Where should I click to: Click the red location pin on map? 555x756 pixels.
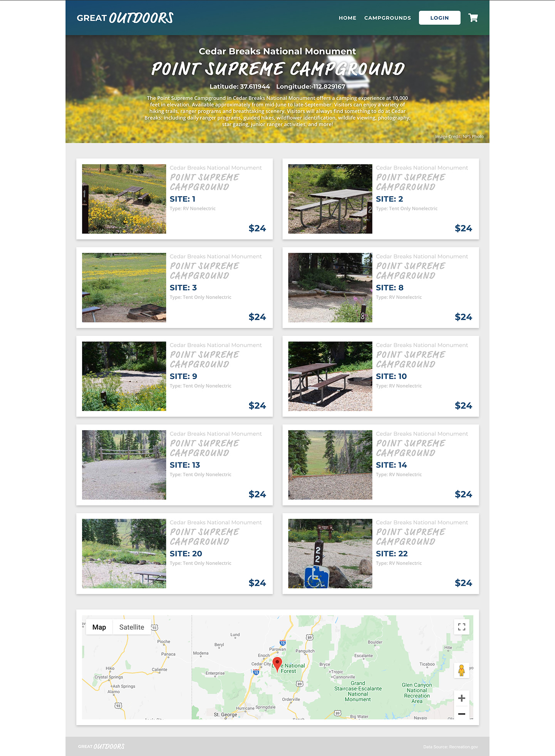[x=277, y=664]
